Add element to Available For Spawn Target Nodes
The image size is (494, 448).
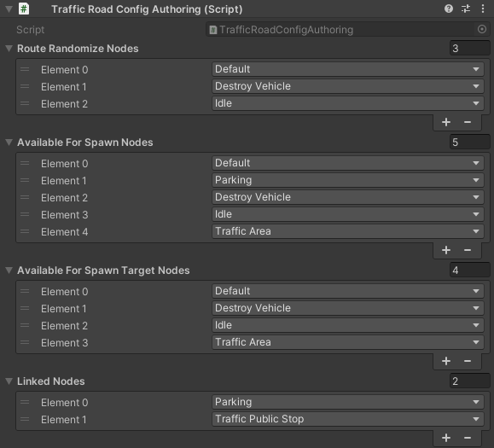point(446,361)
